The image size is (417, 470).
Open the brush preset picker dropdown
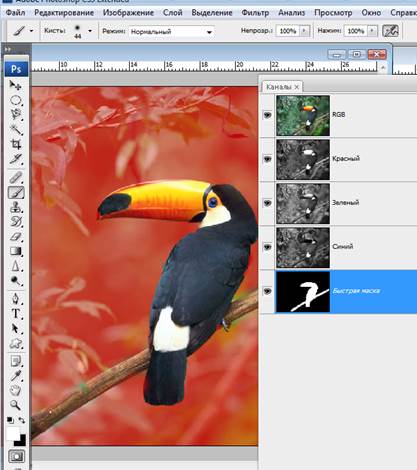(90, 31)
